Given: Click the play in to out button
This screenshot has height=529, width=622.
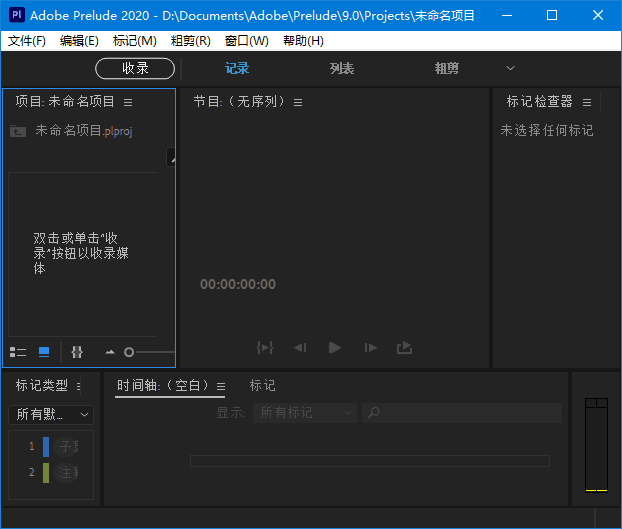Looking at the screenshot, I should tap(265, 348).
